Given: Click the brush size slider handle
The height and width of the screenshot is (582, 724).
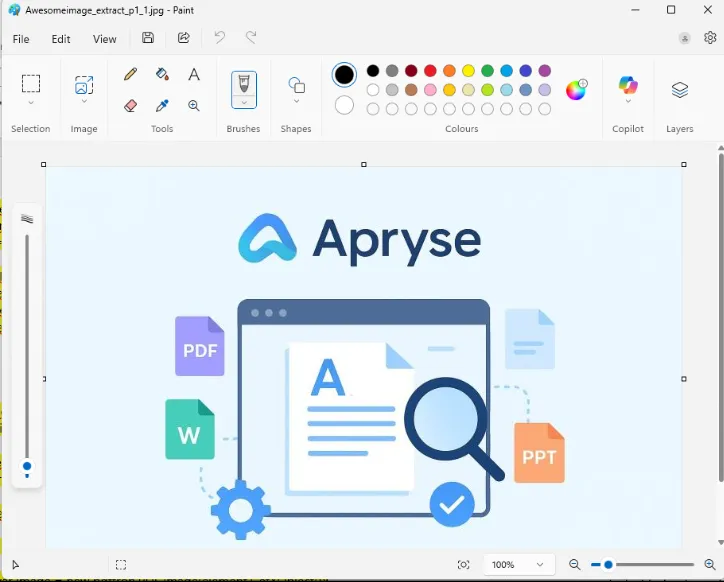Looking at the screenshot, I should point(27,466).
